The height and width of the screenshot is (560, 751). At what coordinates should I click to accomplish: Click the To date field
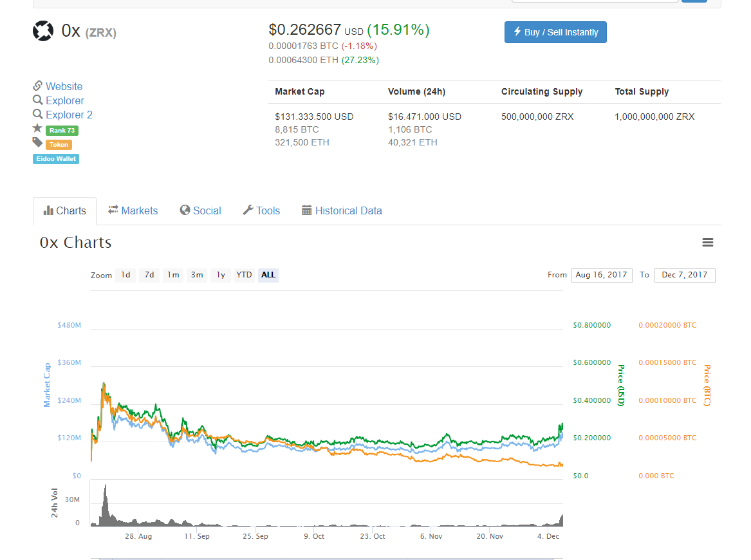[684, 275]
